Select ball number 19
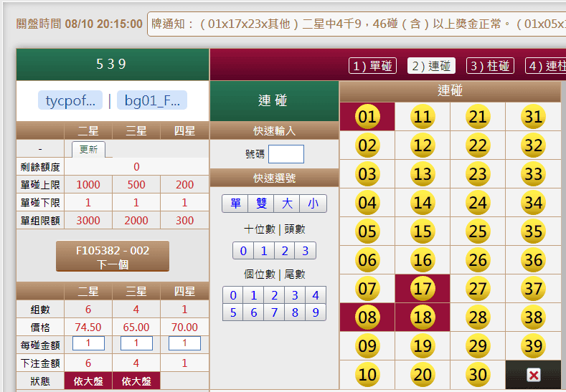Screen dimensions: 566x392 [x=423, y=346]
